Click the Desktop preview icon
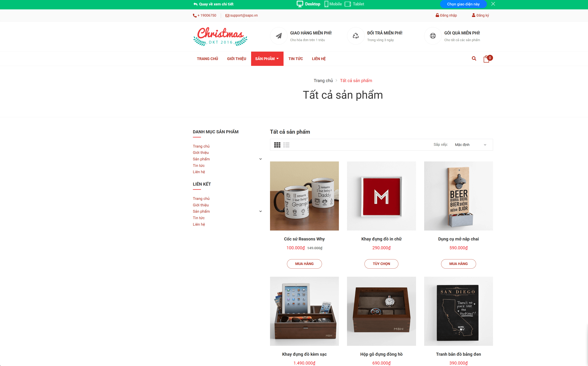This screenshot has width=588, height=366. click(x=300, y=4)
